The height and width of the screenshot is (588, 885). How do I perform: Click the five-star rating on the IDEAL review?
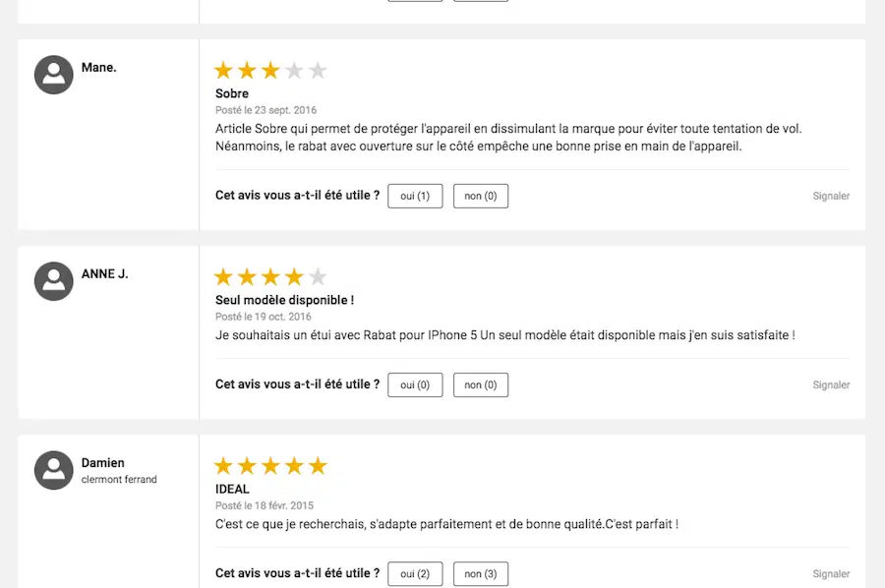tap(270, 466)
